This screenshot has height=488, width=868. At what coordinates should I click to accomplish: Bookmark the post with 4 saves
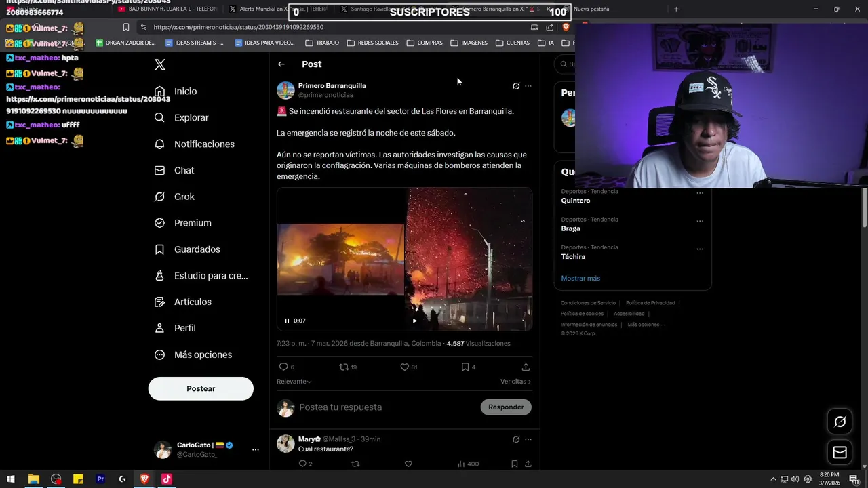click(469, 367)
